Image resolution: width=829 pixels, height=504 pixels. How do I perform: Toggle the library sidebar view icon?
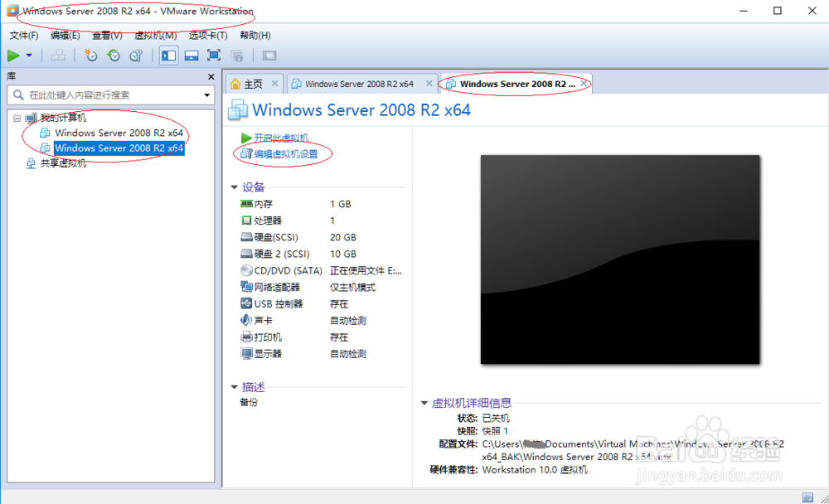(168, 56)
